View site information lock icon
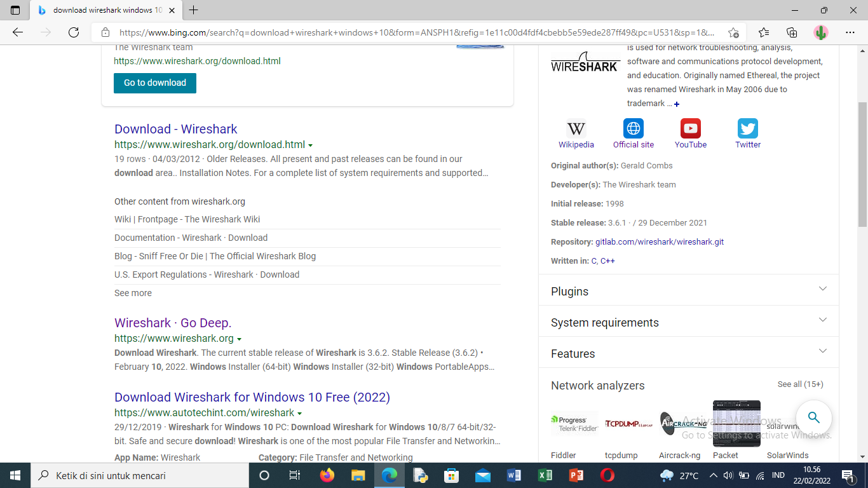The width and height of the screenshot is (868, 488). coord(105,32)
